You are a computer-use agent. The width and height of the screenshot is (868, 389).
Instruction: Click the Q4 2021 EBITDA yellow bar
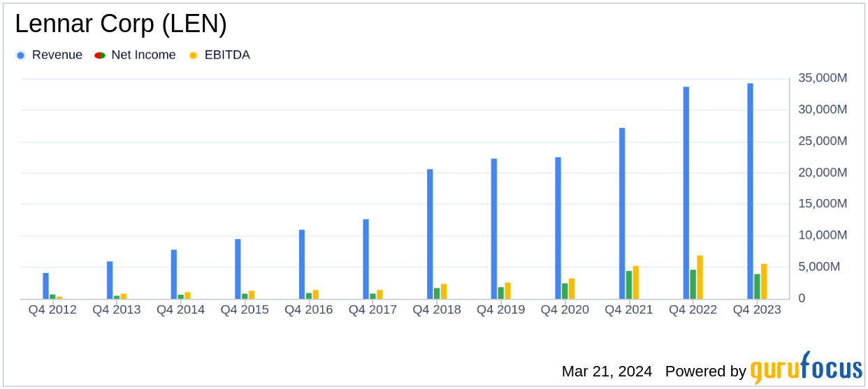point(636,283)
